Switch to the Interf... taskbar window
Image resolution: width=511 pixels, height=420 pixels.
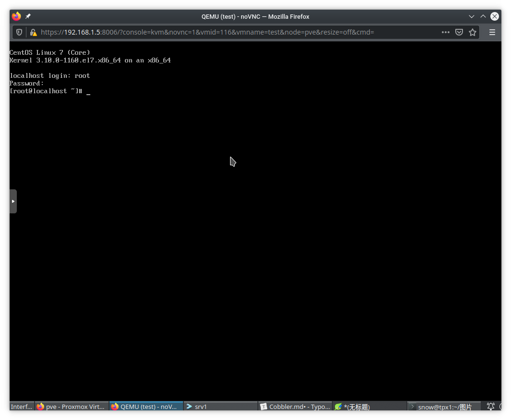22,407
